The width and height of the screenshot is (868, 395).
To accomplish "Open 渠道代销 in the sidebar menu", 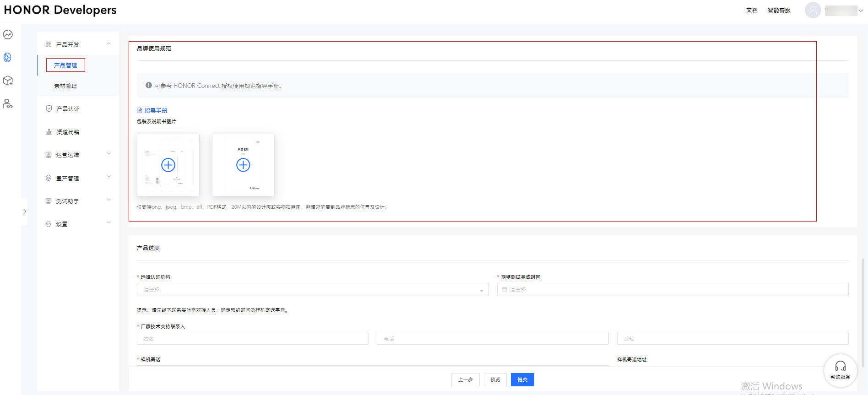I will (x=68, y=132).
